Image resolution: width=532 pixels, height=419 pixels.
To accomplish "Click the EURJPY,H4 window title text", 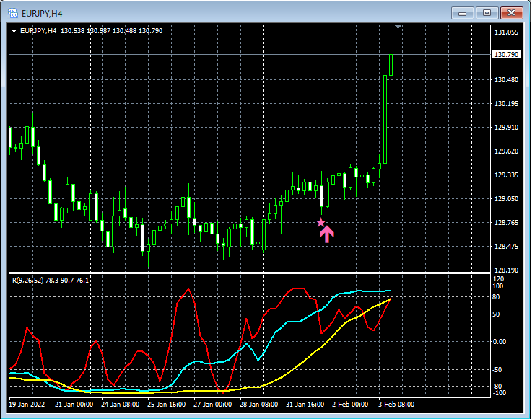I will pyautogui.click(x=42, y=14).
